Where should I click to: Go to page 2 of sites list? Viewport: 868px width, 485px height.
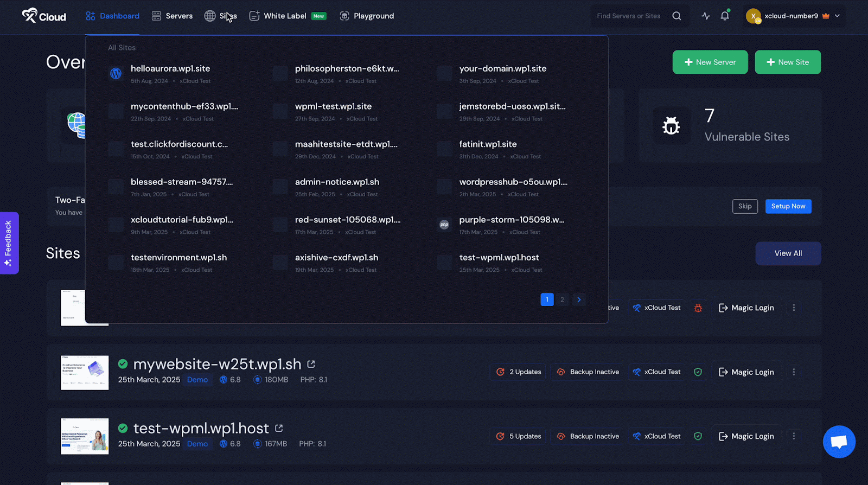(562, 299)
